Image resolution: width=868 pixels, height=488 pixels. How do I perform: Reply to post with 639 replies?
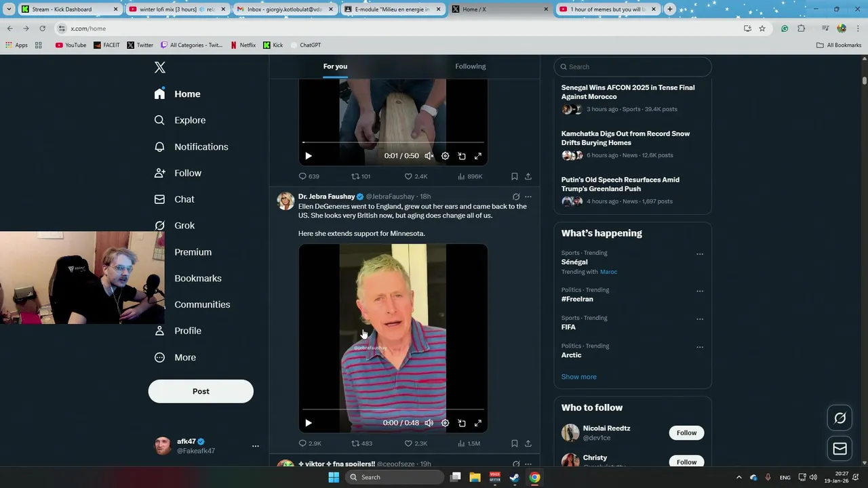coord(309,176)
